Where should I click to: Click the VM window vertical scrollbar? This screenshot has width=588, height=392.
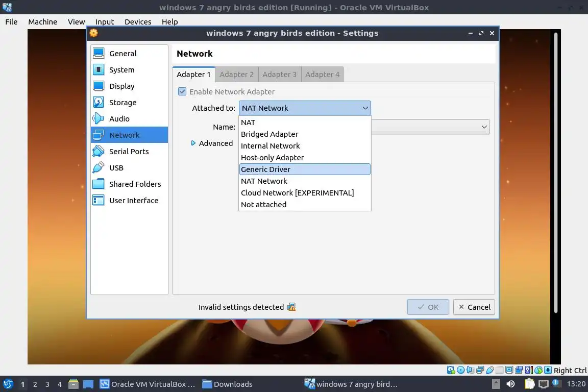point(556,173)
